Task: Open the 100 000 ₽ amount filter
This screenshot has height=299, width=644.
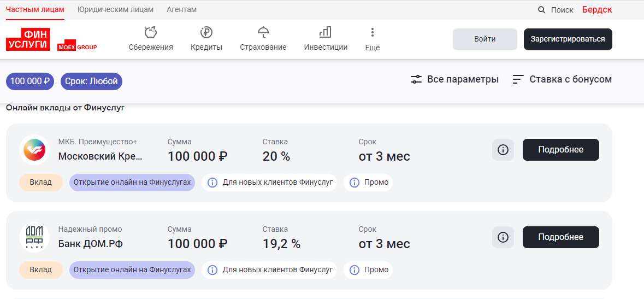Action: point(30,81)
